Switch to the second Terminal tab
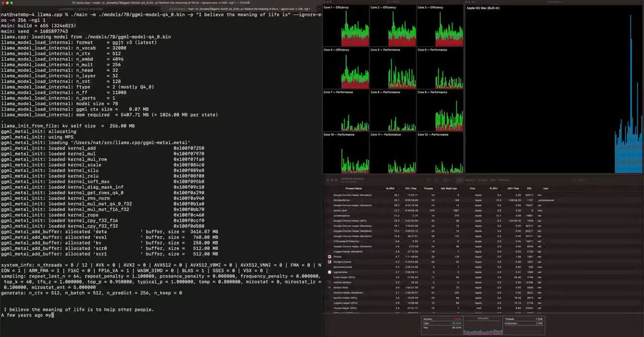This screenshot has height=337, width=644. [x=241, y=9]
